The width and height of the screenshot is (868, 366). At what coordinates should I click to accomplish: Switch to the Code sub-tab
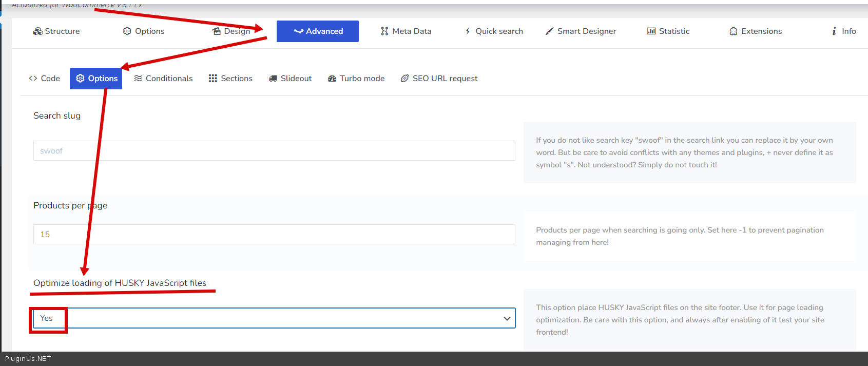(45, 79)
